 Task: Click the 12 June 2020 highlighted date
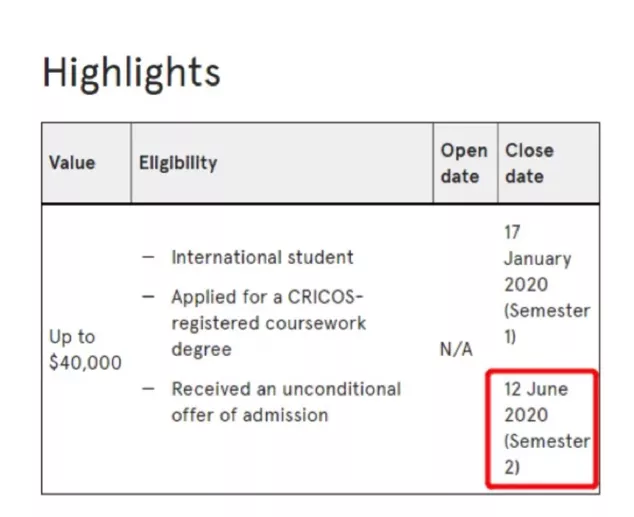[536, 402]
